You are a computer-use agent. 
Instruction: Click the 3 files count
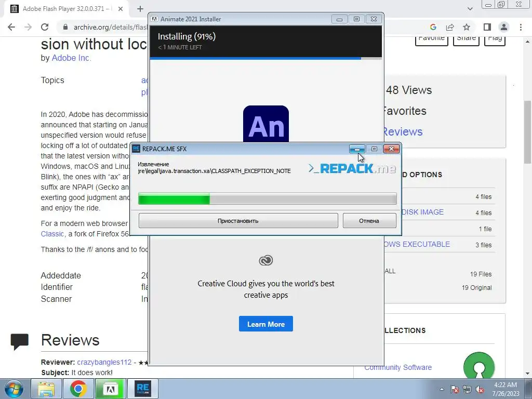[484, 245]
